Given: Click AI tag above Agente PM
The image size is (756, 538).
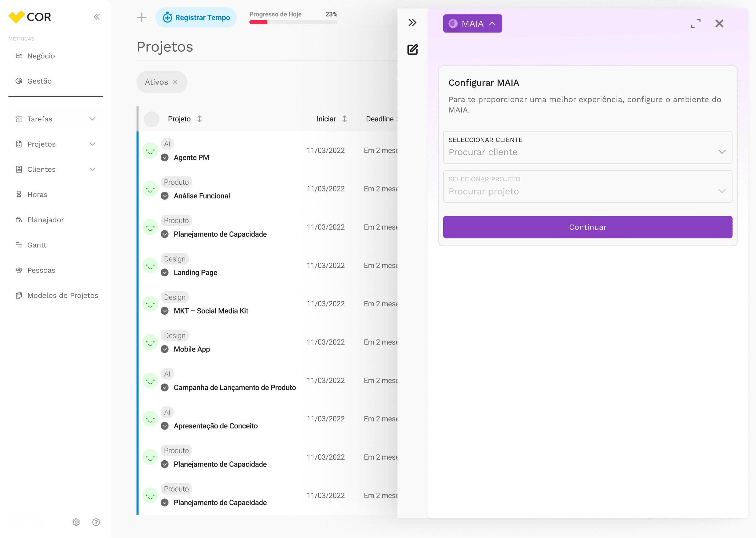Looking at the screenshot, I should tap(167, 144).
